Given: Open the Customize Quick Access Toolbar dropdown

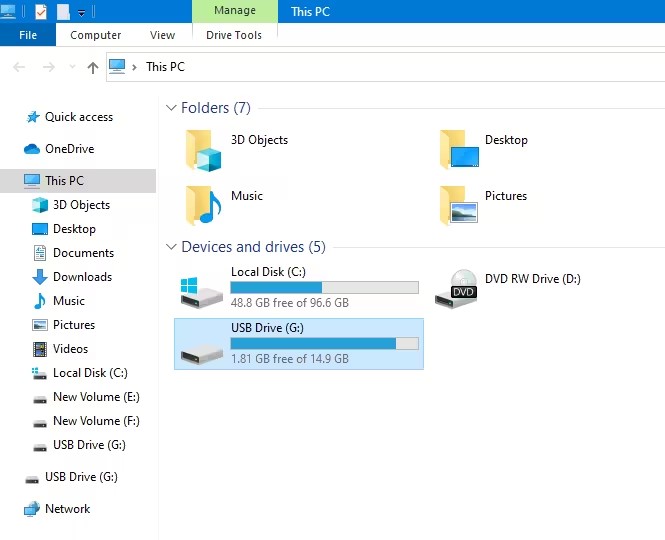Looking at the screenshot, I should coord(81,13).
